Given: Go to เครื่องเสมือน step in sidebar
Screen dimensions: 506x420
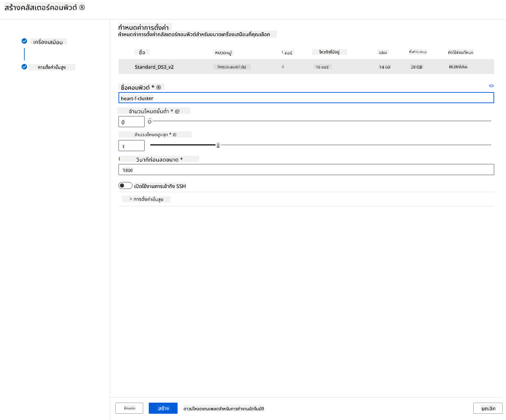Looking at the screenshot, I should coord(48,42).
